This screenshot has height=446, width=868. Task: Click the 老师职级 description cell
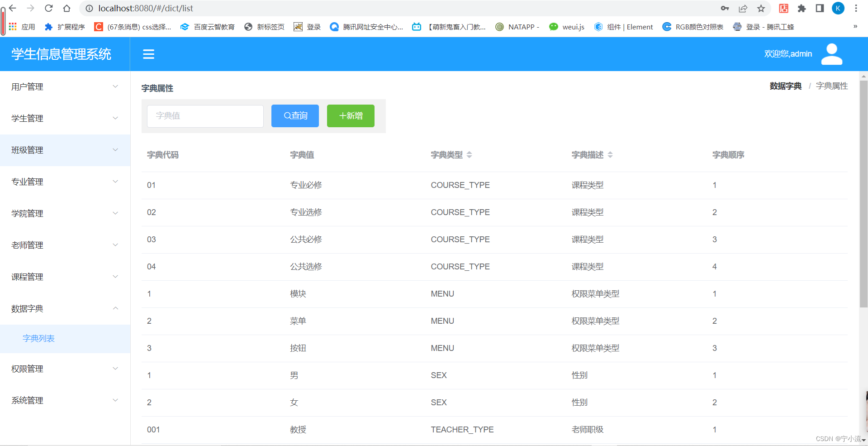pos(588,430)
